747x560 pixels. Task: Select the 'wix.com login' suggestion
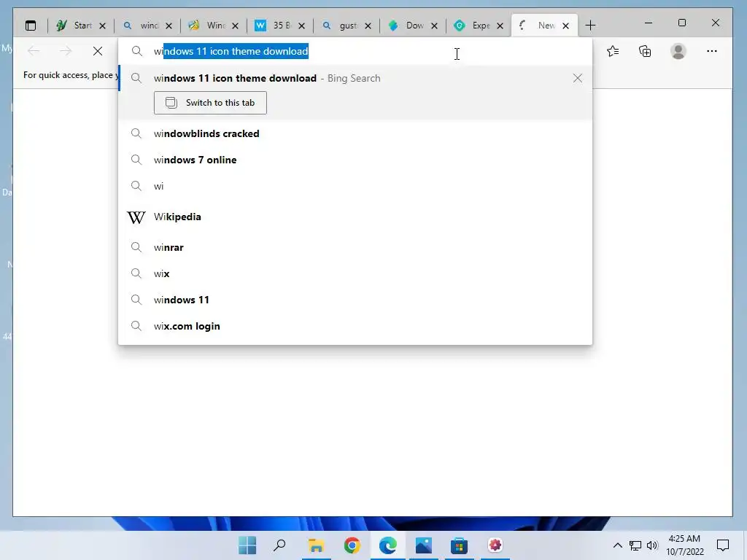(355, 326)
